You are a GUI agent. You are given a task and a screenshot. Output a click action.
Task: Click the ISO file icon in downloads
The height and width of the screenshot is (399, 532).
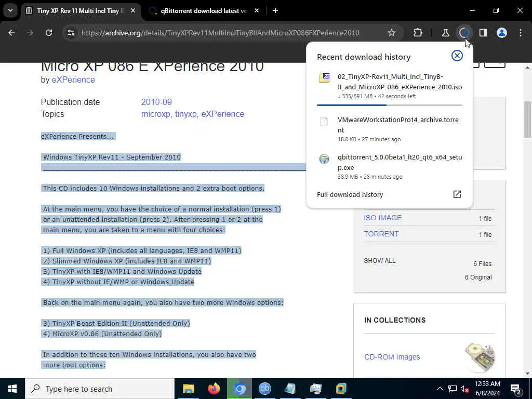pyautogui.click(x=324, y=77)
